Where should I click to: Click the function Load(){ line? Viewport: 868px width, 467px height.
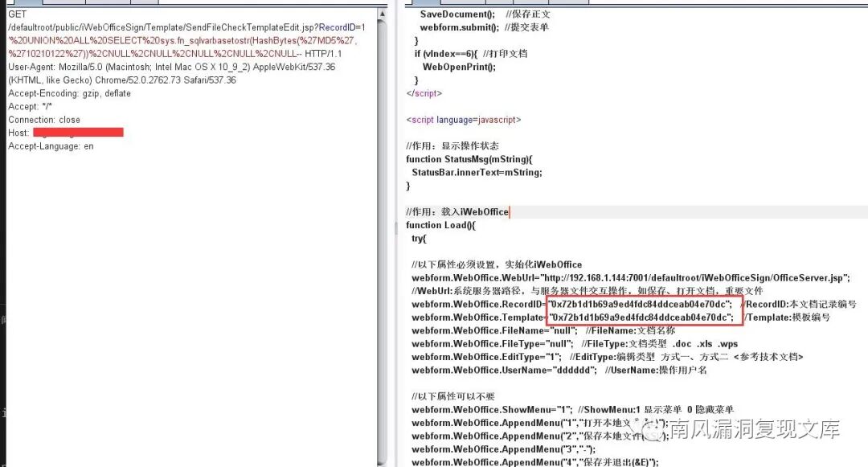(440, 225)
